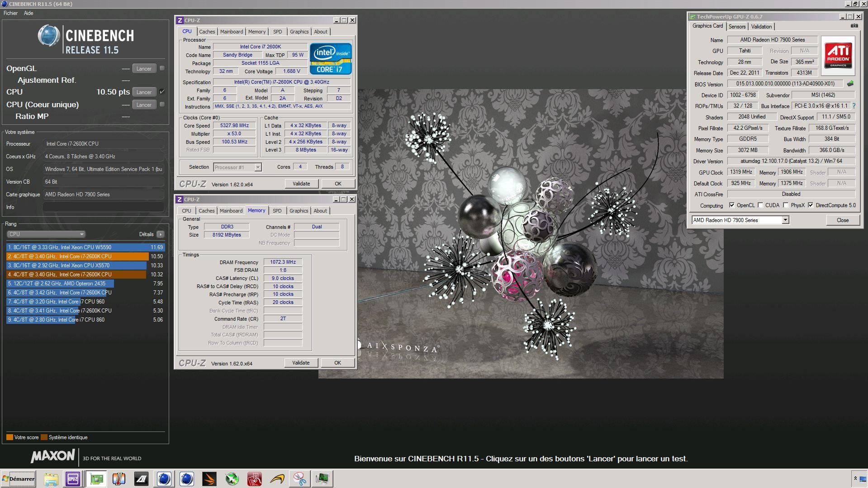Image resolution: width=868 pixels, height=488 pixels.
Task: Click the GPU-Z camera screenshot icon
Action: 854,26
